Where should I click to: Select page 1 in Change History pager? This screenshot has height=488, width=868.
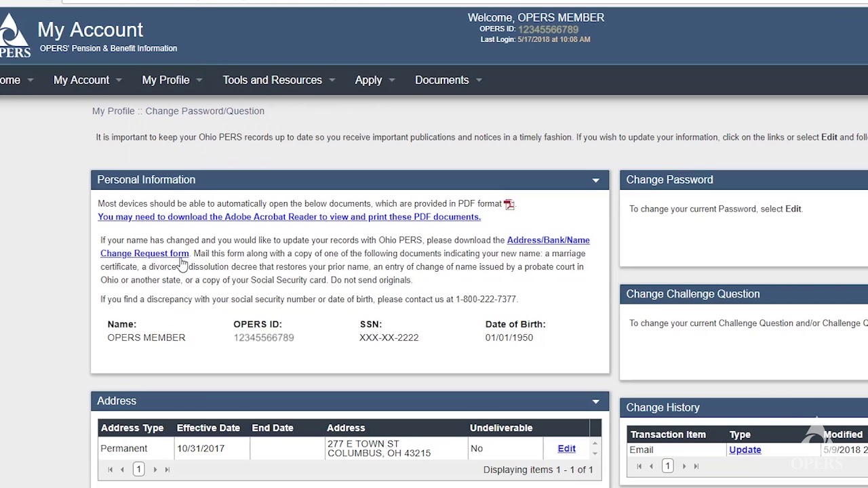click(x=667, y=466)
